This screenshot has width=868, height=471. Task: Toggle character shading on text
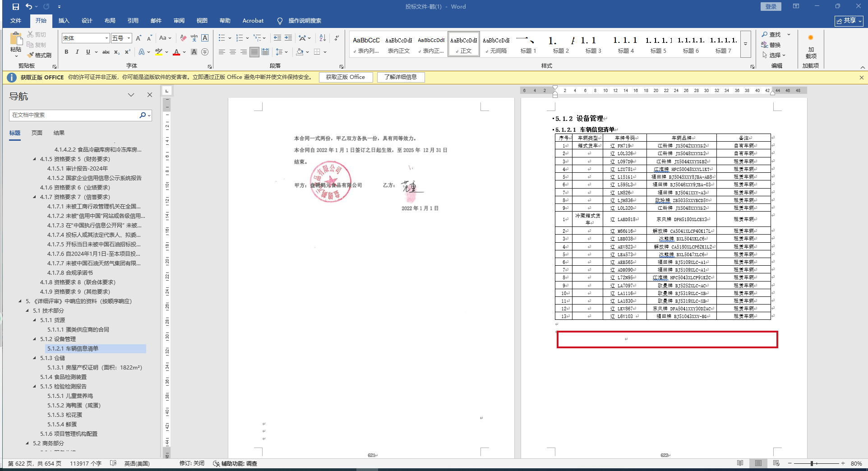tap(194, 52)
